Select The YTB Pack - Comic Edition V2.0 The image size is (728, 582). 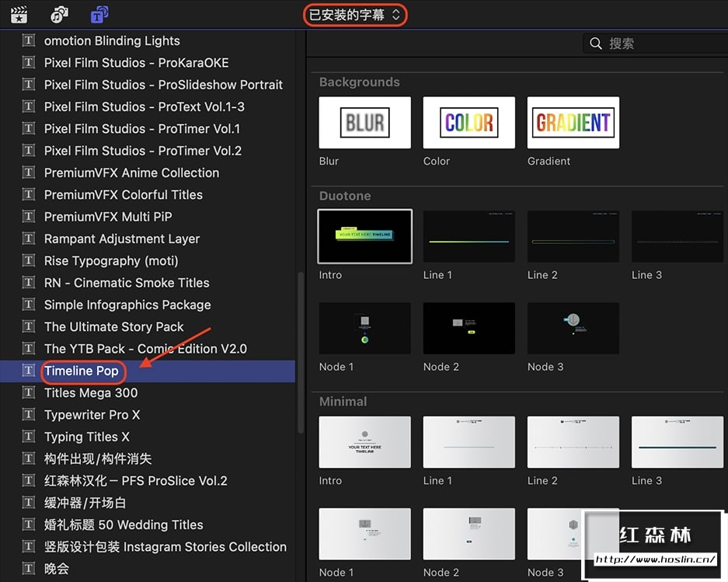(148, 349)
